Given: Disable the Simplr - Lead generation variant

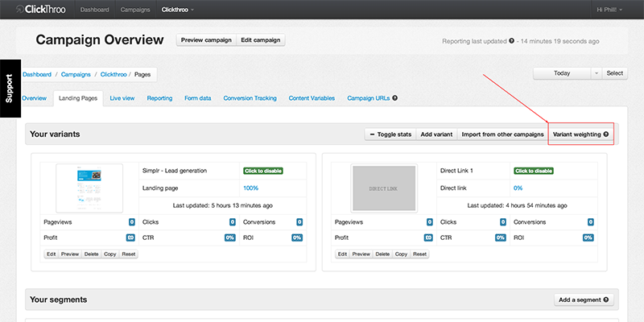Looking at the screenshot, I should [x=263, y=171].
